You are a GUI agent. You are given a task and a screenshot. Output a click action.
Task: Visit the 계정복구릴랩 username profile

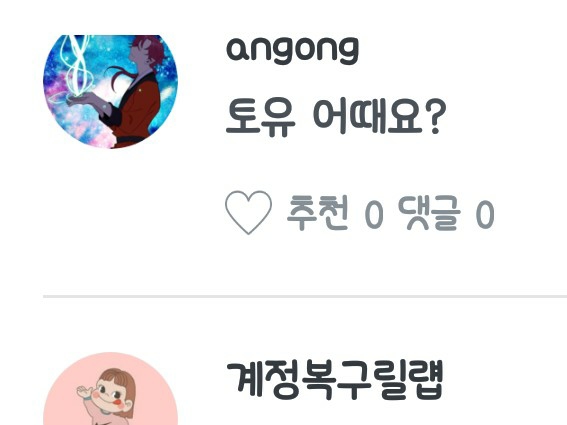(334, 380)
